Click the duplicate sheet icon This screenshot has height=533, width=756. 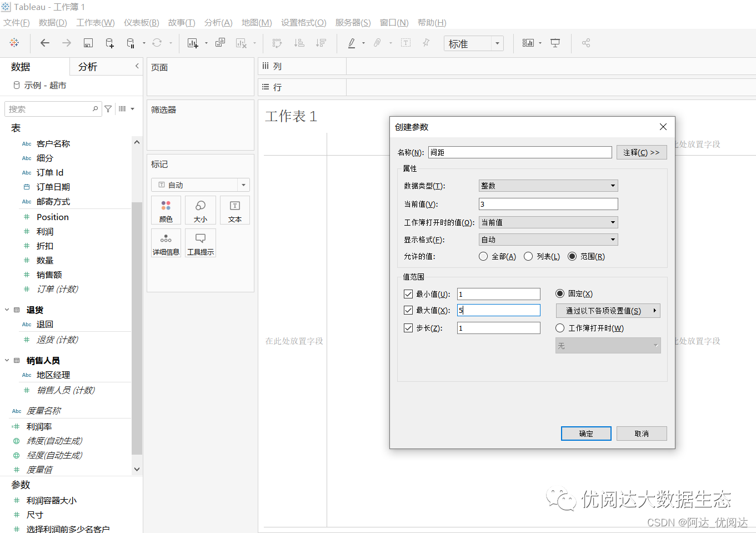(221, 43)
